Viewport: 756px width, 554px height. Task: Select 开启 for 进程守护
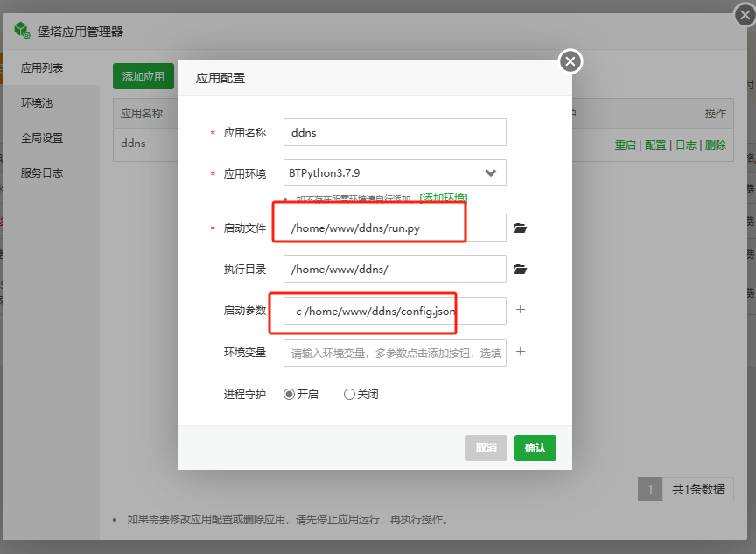coord(290,395)
